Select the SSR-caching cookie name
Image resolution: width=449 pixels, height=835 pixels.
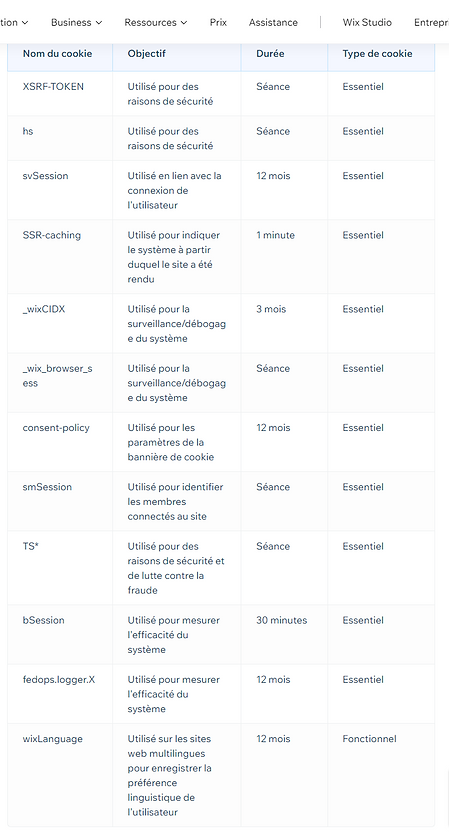(x=52, y=235)
